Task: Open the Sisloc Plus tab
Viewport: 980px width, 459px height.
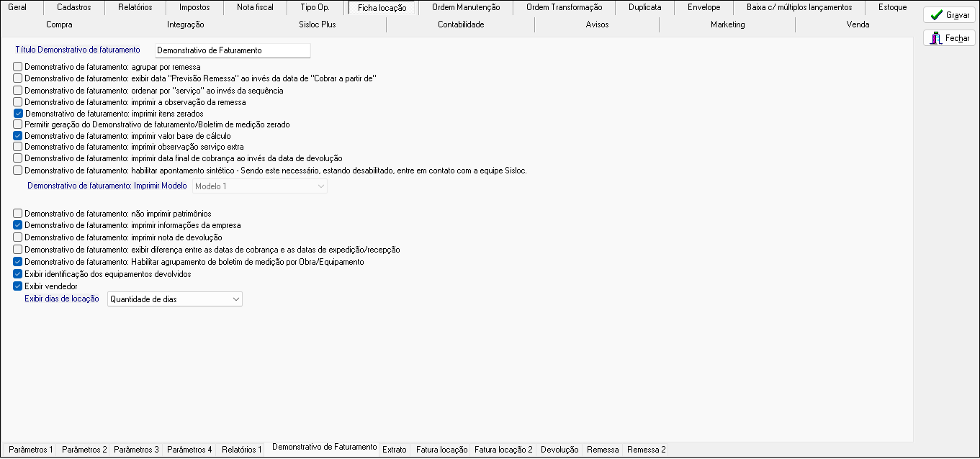Action: tap(318, 24)
